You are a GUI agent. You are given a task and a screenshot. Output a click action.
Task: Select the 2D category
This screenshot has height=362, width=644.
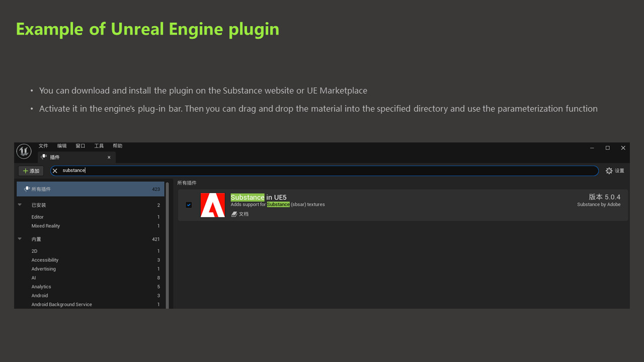pyautogui.click(x=91, y=251)
